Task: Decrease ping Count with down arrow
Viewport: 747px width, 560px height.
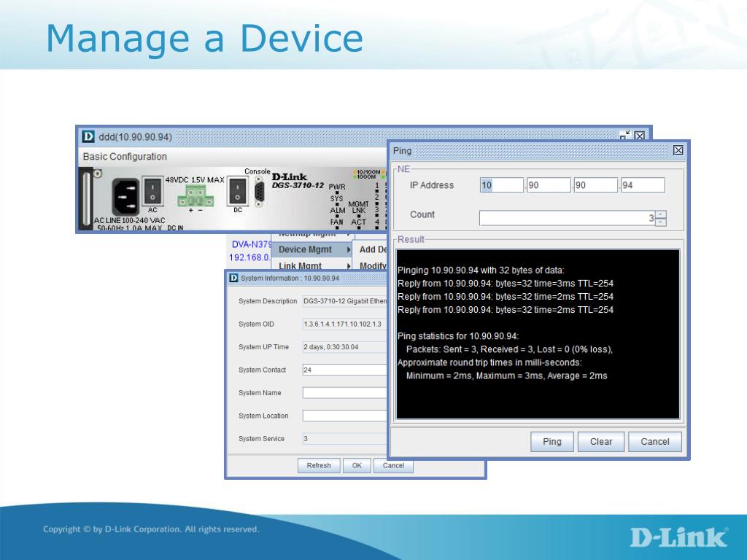Action: click(x=661, y=222)
